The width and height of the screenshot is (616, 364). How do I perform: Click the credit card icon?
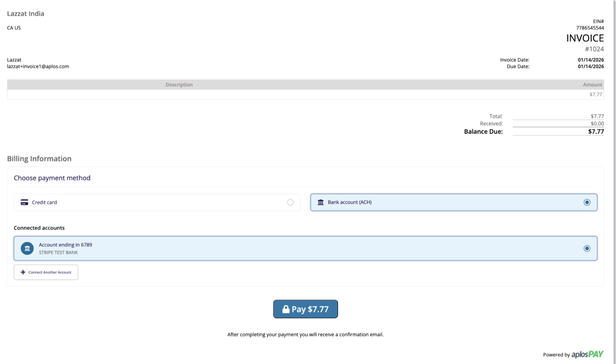coord(24,202)
